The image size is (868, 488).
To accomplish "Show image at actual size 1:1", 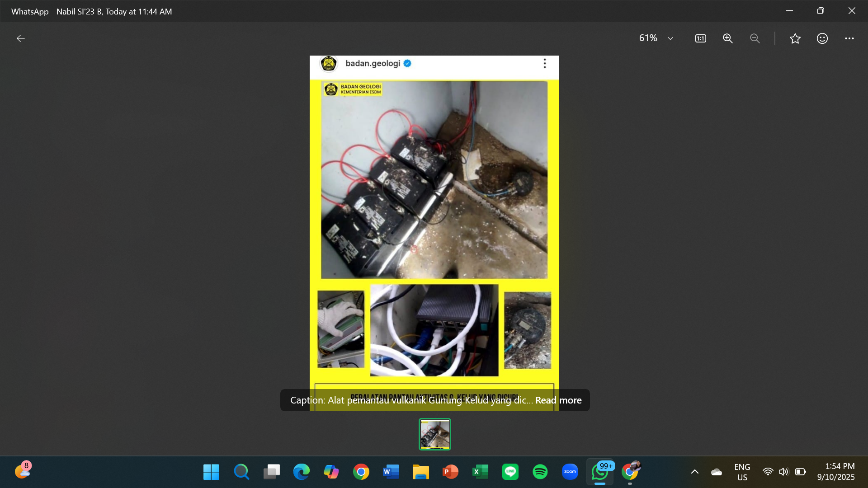I will (x=700, y=38).
